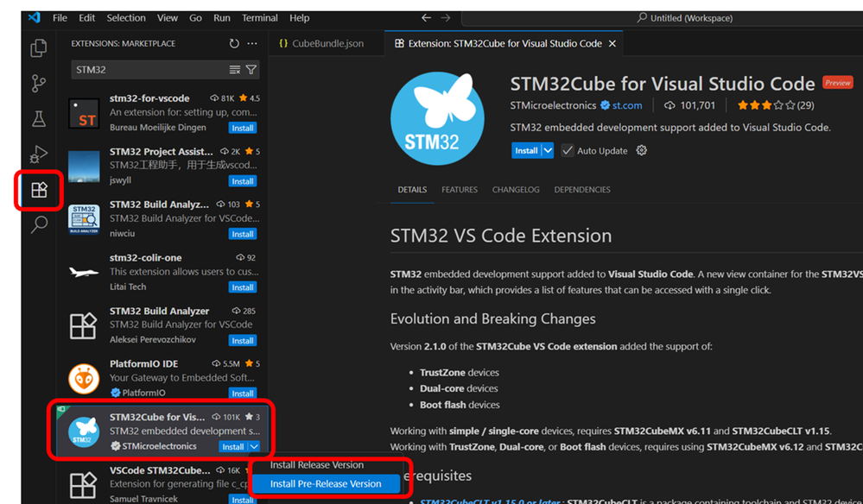
Task: Clear extensions search results icon
Action: tap(234, 70)
